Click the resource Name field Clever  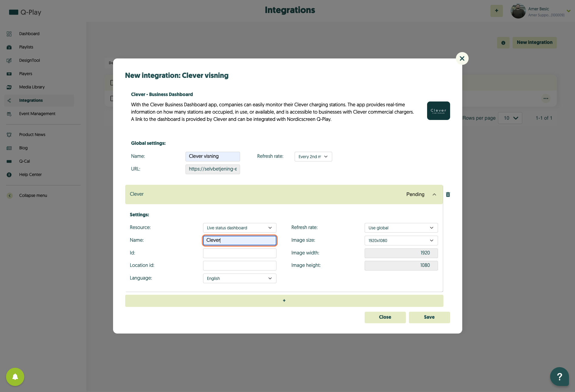click(239, 240)
